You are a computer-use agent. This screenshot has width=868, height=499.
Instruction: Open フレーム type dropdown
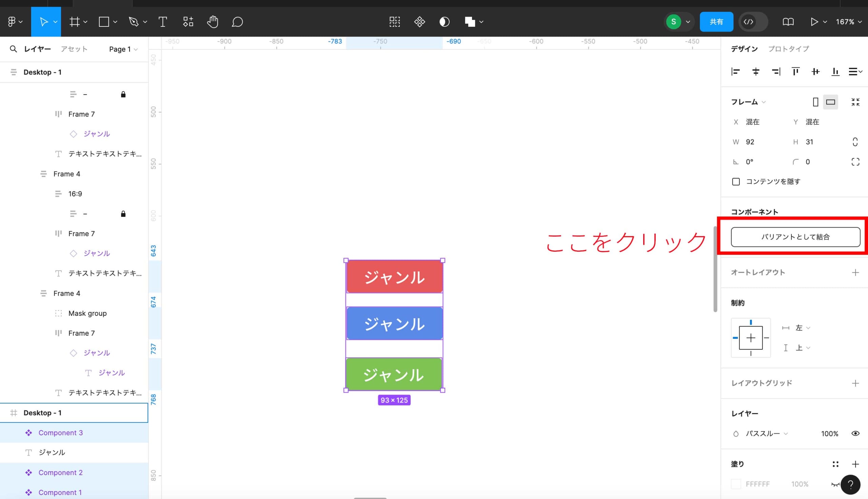coord(748,102)
